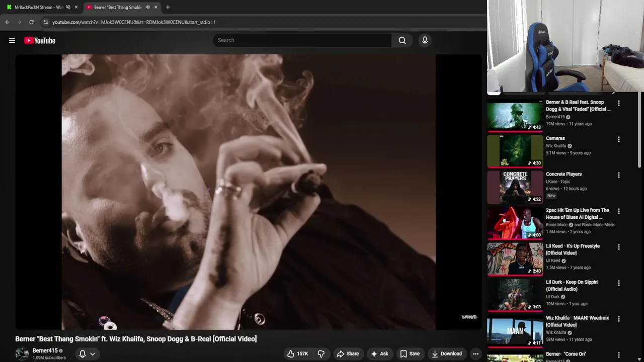Open the Cameras video thumbnail
Viewport: 644px width, 362px height.
point(515,151)
